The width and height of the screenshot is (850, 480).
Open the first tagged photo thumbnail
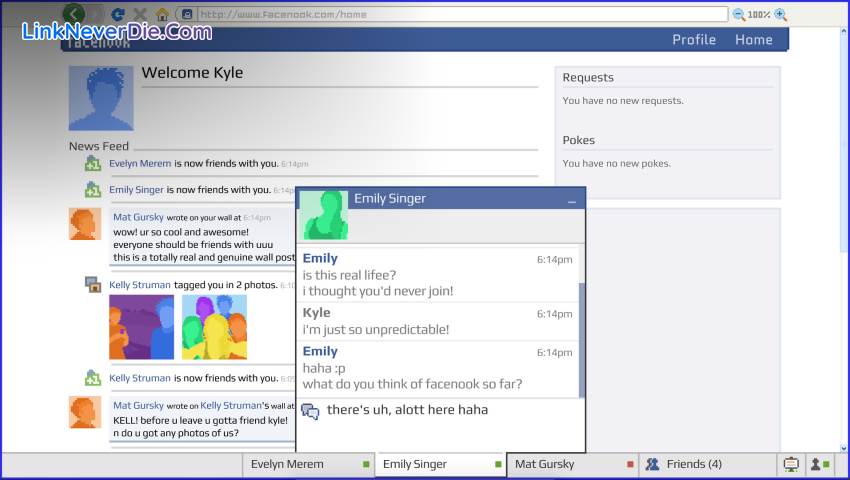click(x=141, y=327)
